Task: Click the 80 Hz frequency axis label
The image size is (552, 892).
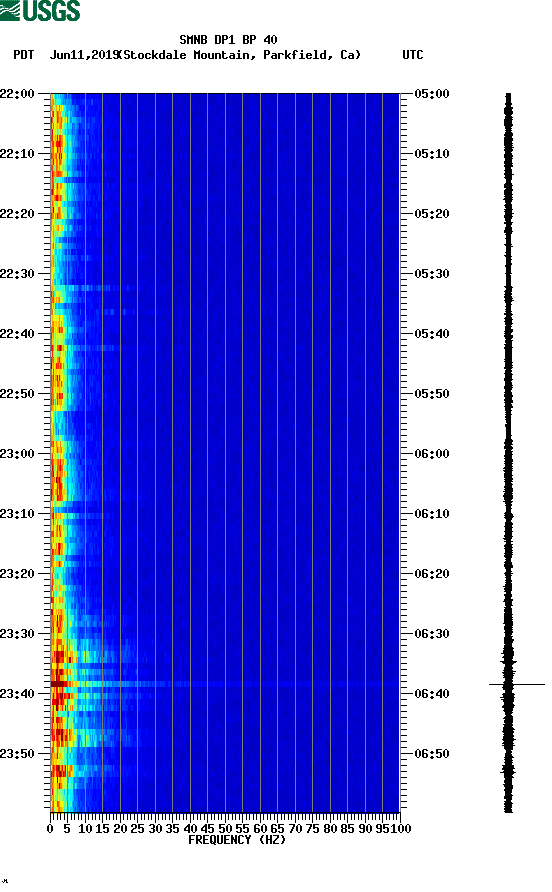Action: (330, 829)
